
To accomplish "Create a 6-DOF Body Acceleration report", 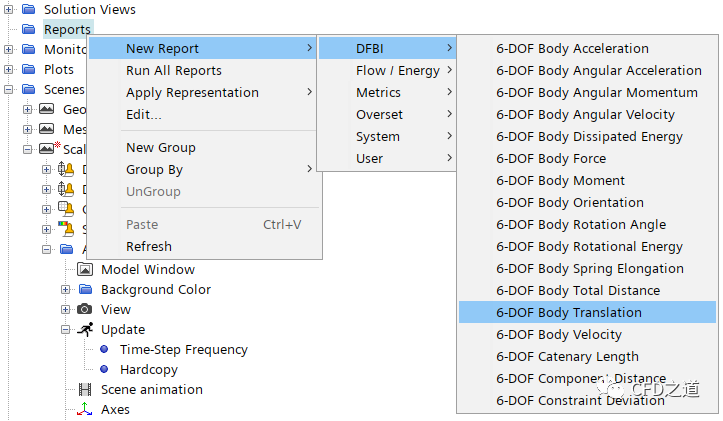I will click(x=587, y=48).
